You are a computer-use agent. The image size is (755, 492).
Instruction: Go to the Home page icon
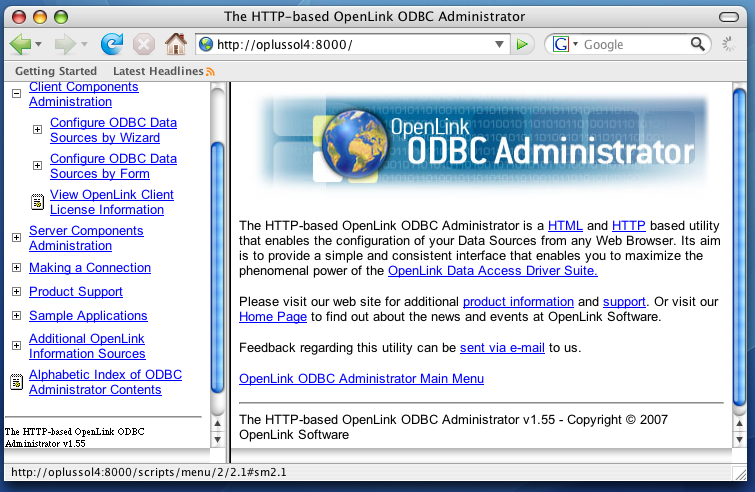(176, 44)
